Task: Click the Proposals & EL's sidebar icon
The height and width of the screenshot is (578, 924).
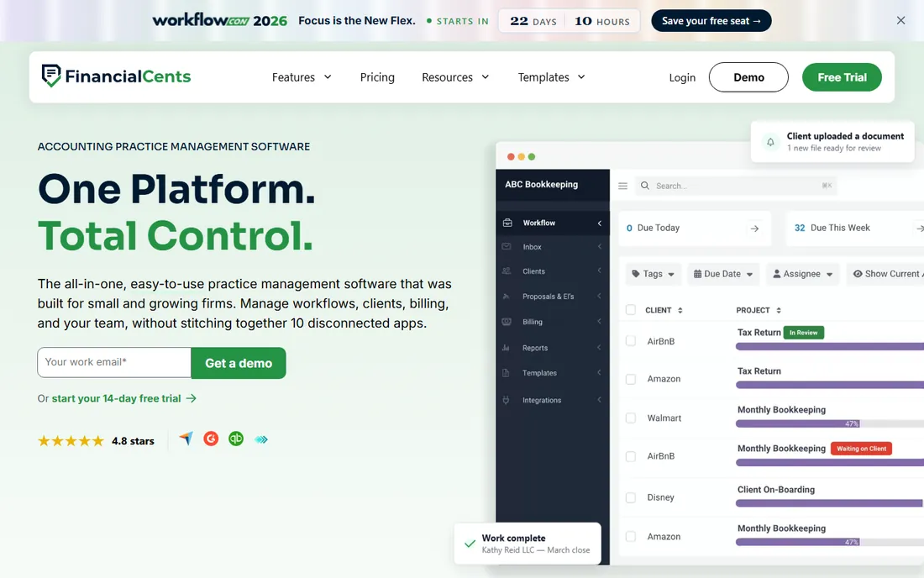Action: [x=507, y=297]
